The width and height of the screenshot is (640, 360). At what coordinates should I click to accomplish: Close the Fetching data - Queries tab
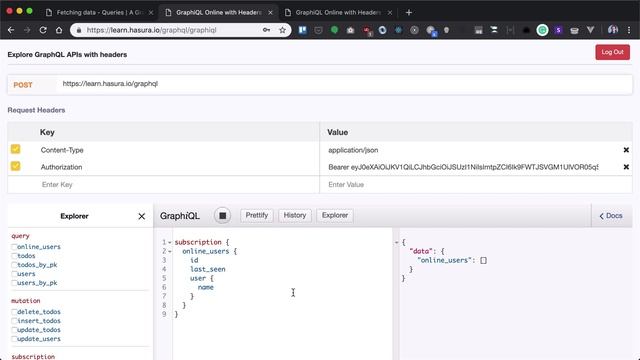(x=151, y=13)
